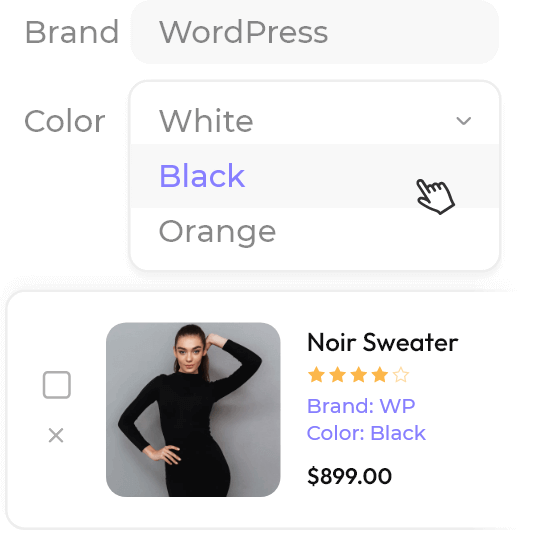The image size is (540, 540).
Task: Click the WordPress brand input field
Action: [315, 32]
